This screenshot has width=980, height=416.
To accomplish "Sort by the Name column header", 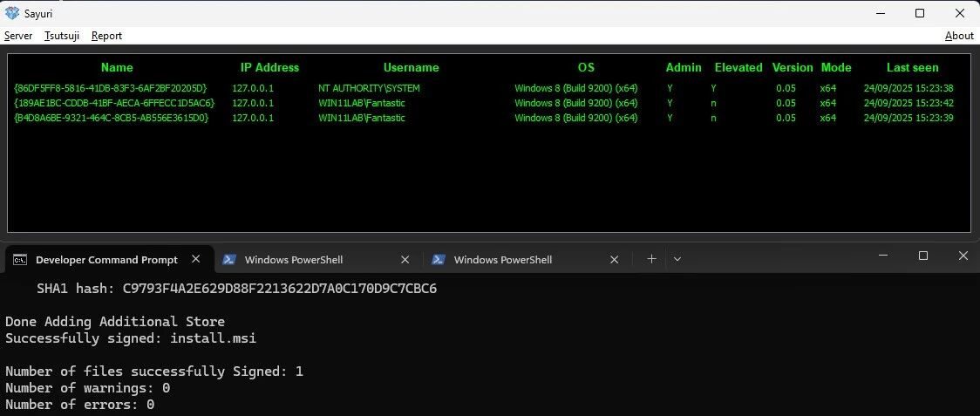I will 117,67.
